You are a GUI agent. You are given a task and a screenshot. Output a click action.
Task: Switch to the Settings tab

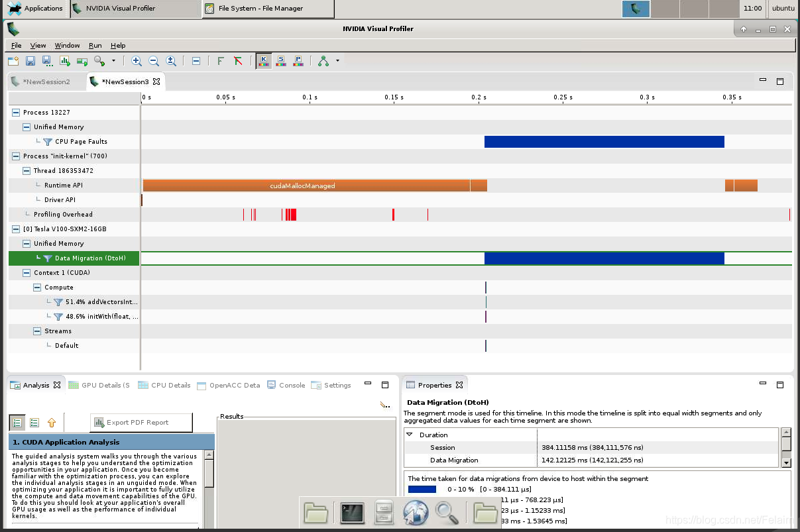pos(331,385)
